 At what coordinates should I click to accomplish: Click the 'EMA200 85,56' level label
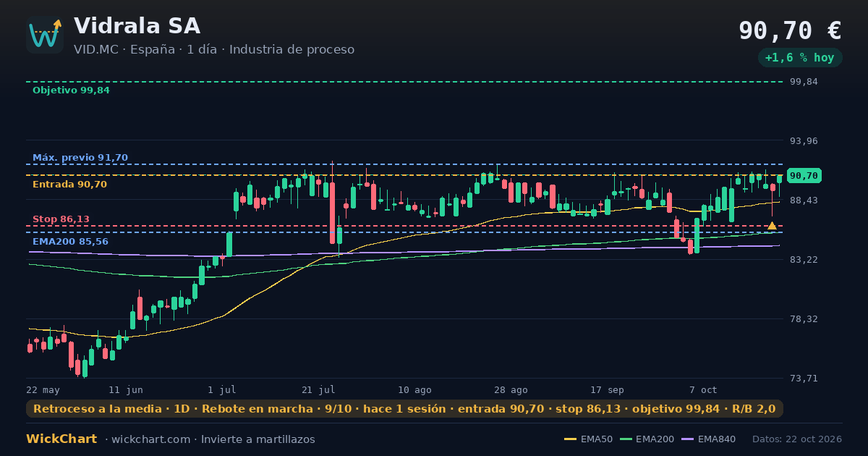click(70, 242)
